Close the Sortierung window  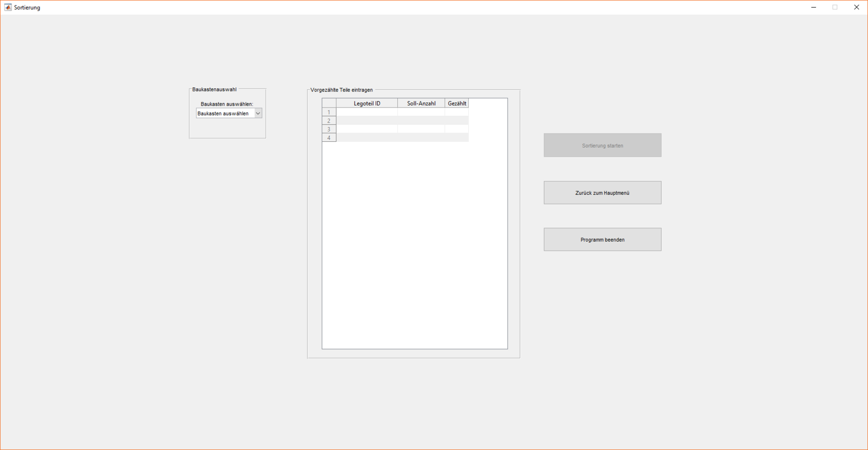tap(856, 7)
